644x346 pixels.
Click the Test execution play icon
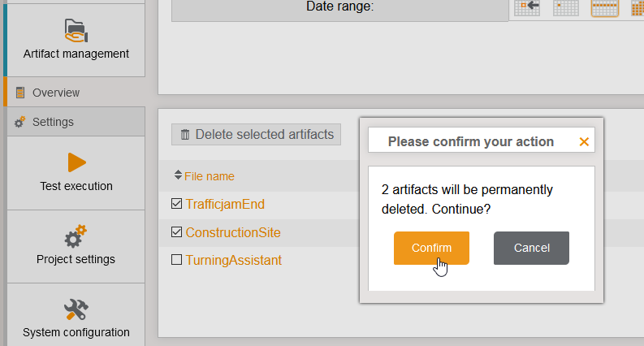(76, 162)
